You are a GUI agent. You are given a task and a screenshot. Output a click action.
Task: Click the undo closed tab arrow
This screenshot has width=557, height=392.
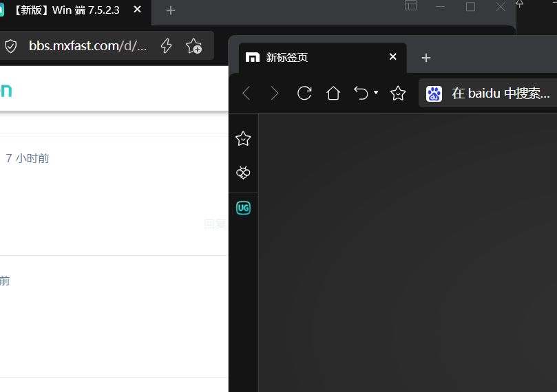[361, 94]
